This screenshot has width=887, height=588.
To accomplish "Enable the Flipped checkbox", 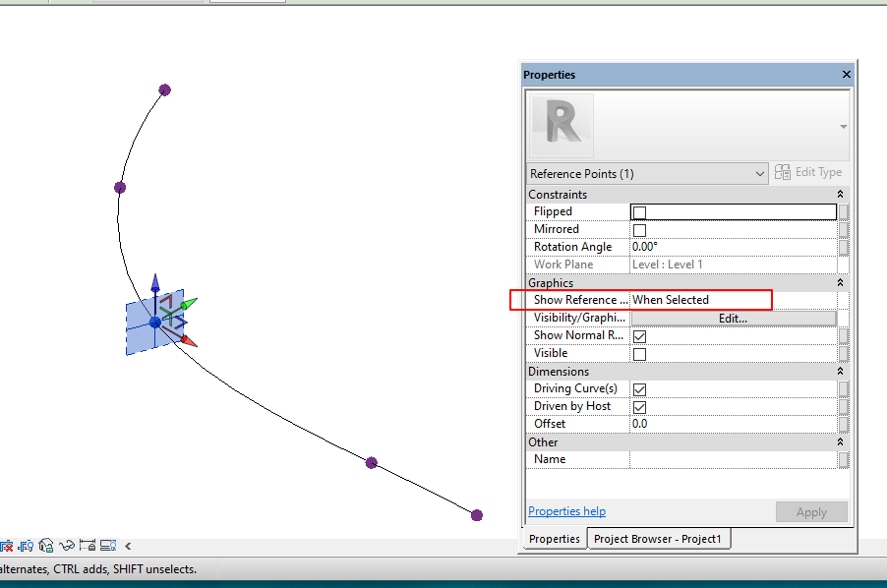I will tap(638, 211).
